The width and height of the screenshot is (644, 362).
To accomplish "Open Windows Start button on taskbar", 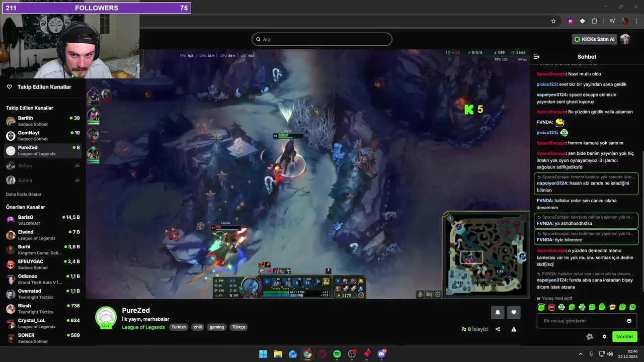I will [x=263, y=354].
